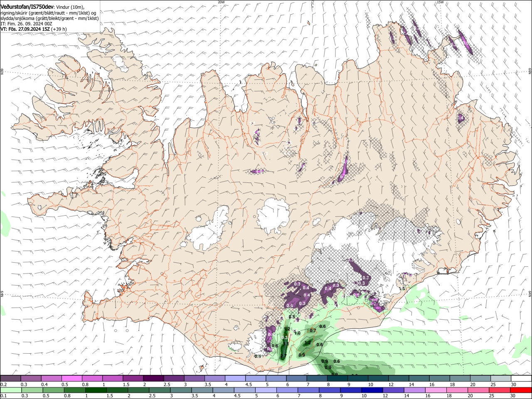The image size is (532, 399).
Task: Click the 20W longitude label at the top edge
Action: coord(221,2)
